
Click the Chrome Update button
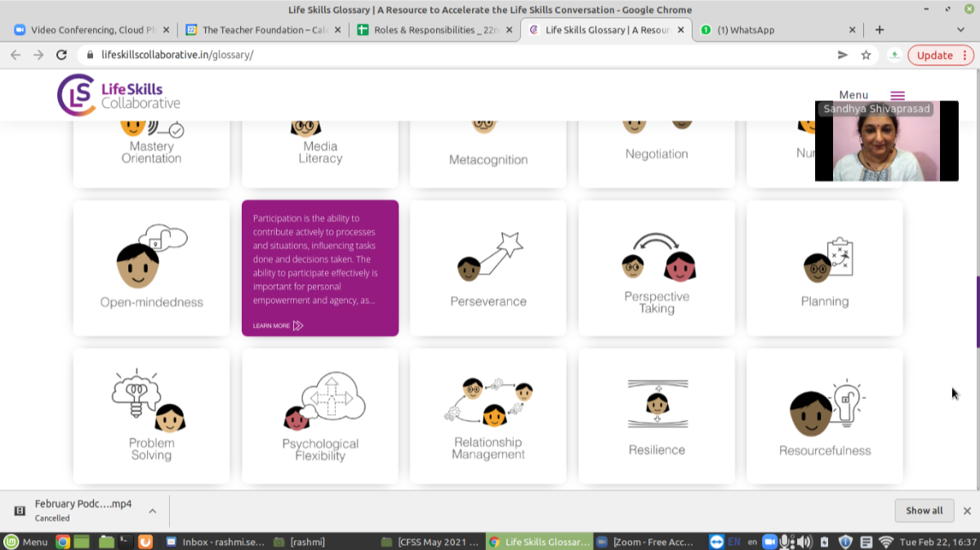pyautogui.click(x=940, y=55)
